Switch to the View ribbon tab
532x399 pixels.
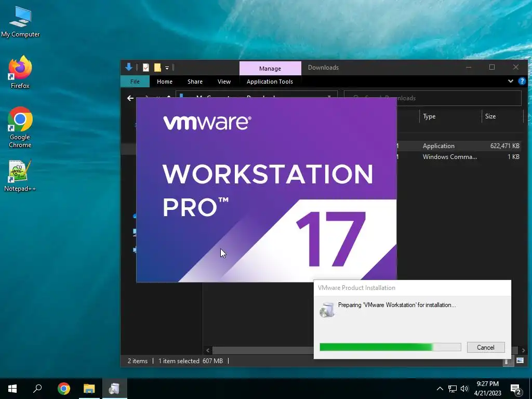(x=224, y=82)
